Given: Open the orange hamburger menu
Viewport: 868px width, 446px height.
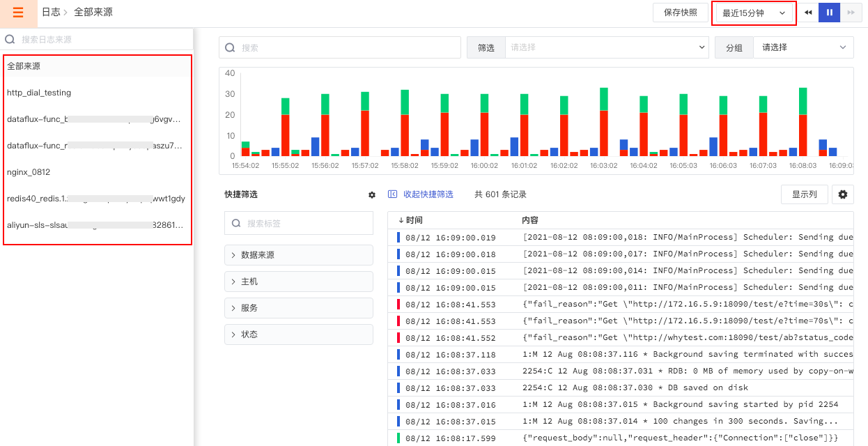Looking at the screenshot, I should pos(18,13).
